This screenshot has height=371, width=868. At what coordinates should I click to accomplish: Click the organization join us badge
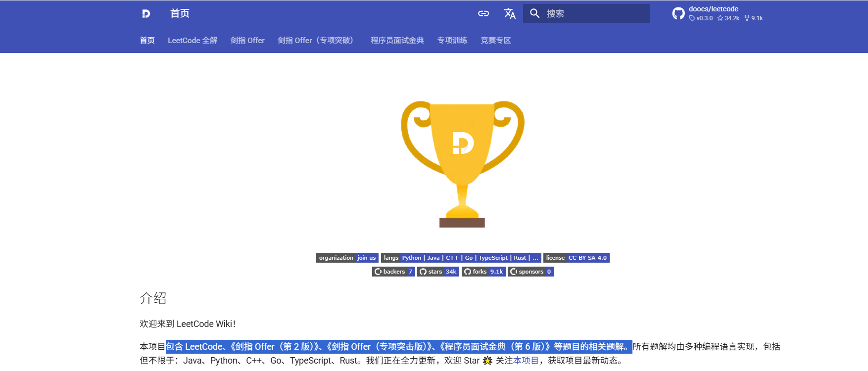[347, 258]
